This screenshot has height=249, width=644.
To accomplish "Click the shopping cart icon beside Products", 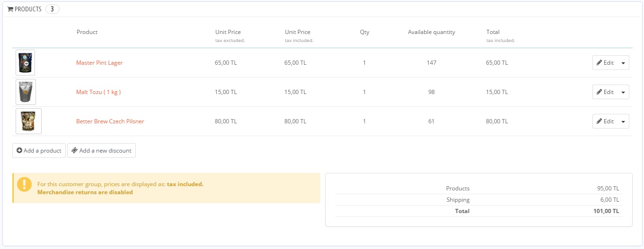I will (10, 9).
